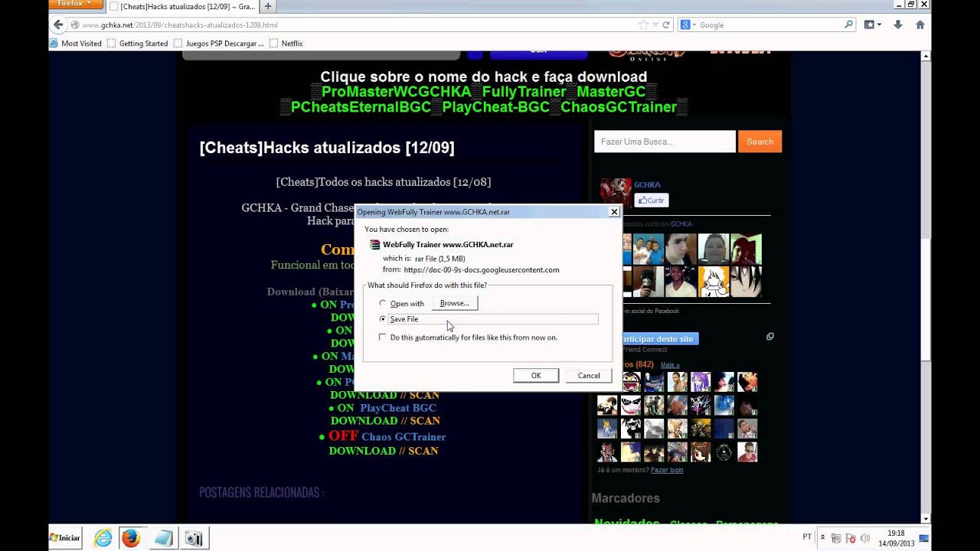This screenshot has width=980, height=551.
Task: Open the Netflix bookmark
Action: pyautogui.click(x=286, y=44)
